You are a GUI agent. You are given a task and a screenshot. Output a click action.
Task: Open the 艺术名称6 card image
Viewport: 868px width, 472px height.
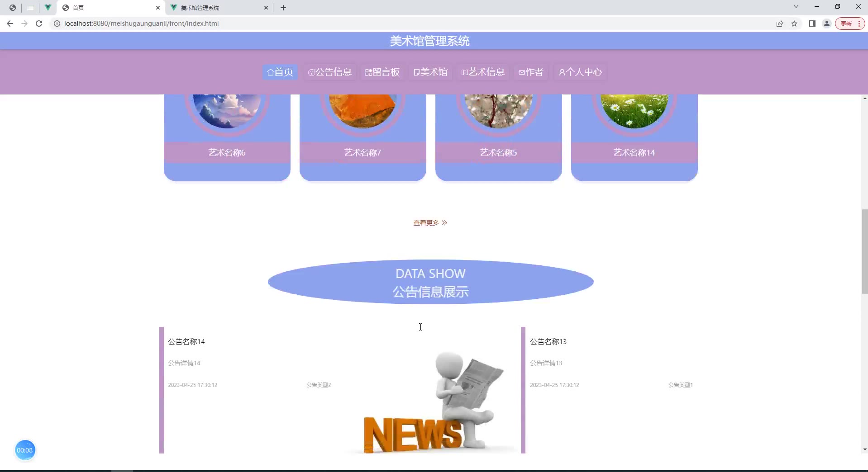227,111
